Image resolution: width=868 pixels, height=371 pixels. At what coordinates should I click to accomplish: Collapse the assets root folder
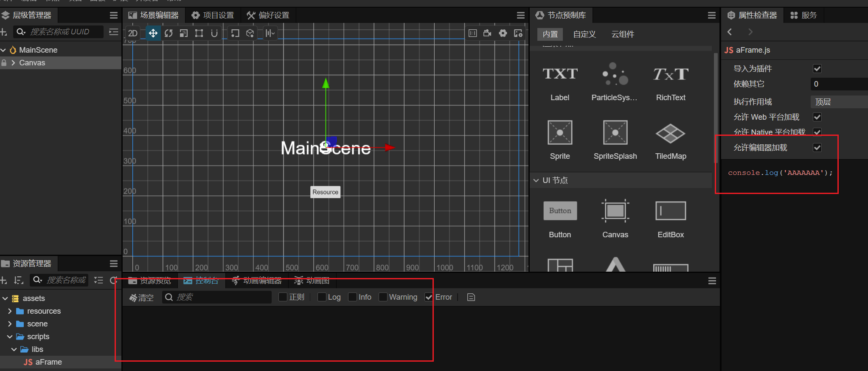coord(5,298)
